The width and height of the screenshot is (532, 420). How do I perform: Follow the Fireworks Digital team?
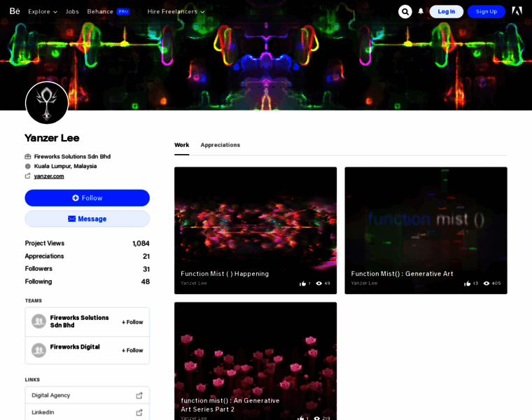tap(132, 350)
